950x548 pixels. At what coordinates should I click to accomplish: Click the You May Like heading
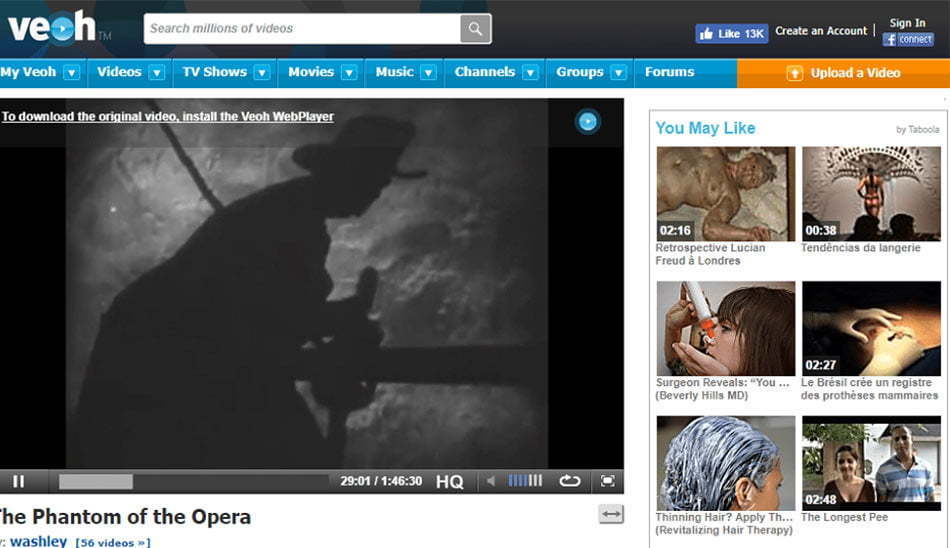point(705,128)
